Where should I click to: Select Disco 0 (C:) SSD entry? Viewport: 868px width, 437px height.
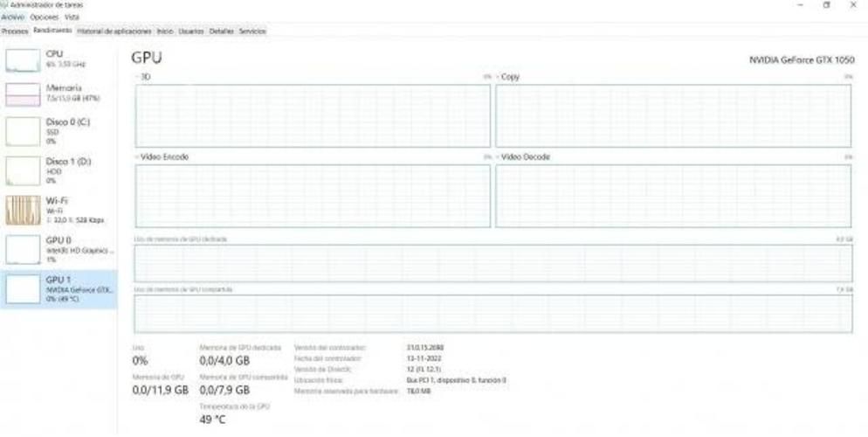[59, 132]
